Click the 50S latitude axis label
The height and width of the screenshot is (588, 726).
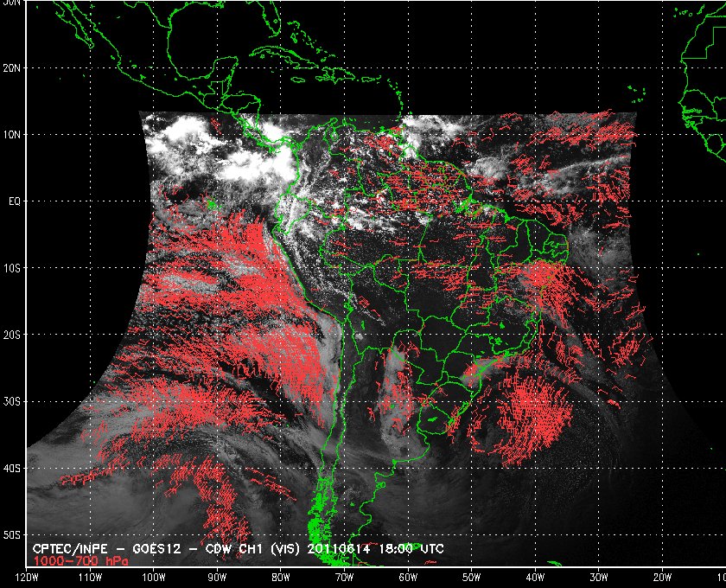(11, 535)
